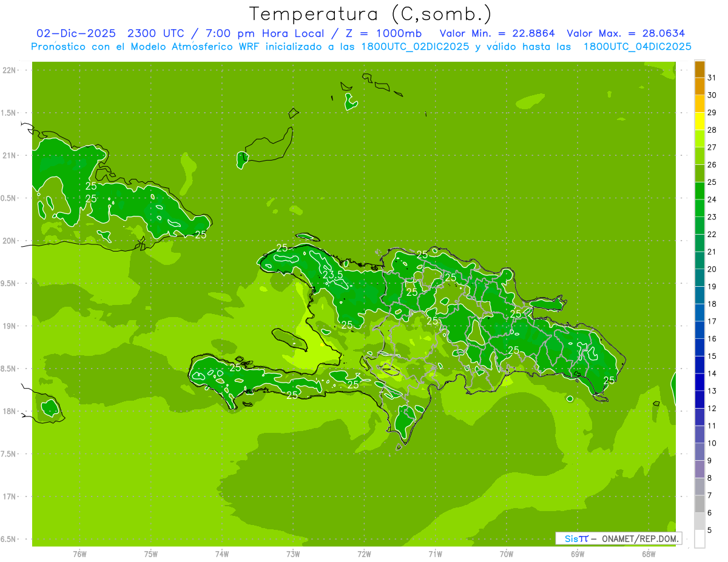Click the valid-until time "1800UTC_04DIC2025"
The height and width of the screenshot is (562, 728).
click(638, 47)
